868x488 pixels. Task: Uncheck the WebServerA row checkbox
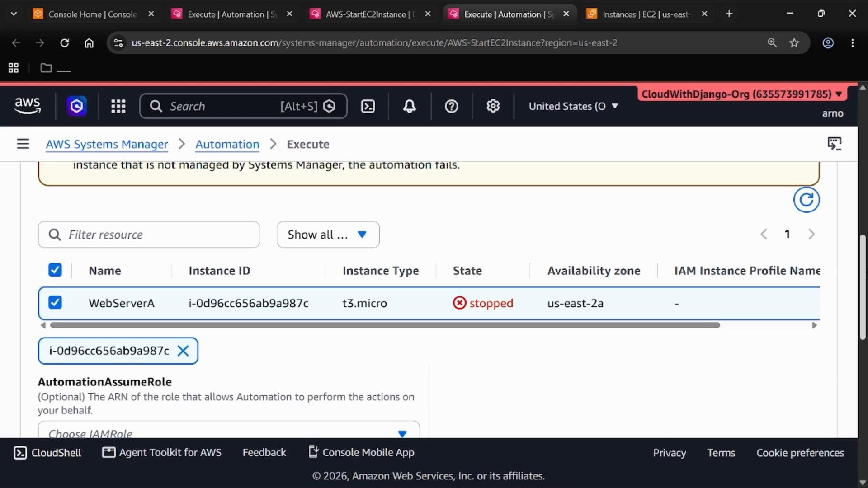[55, 302]
